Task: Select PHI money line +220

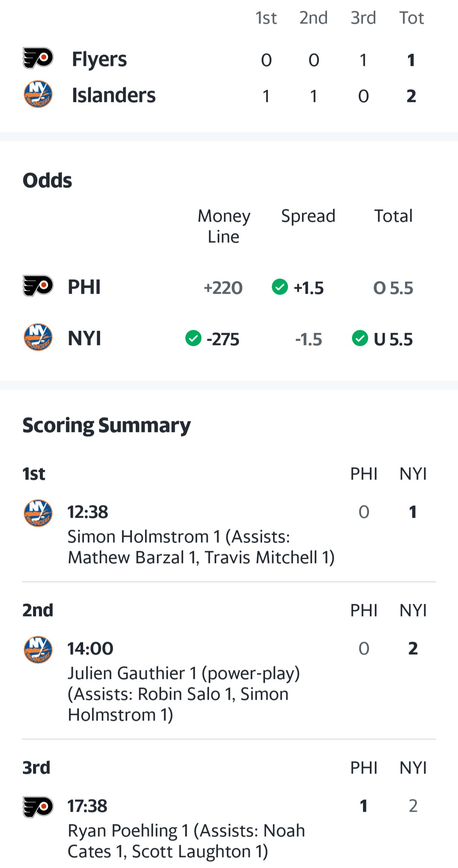Action: [x=223, y=288]
